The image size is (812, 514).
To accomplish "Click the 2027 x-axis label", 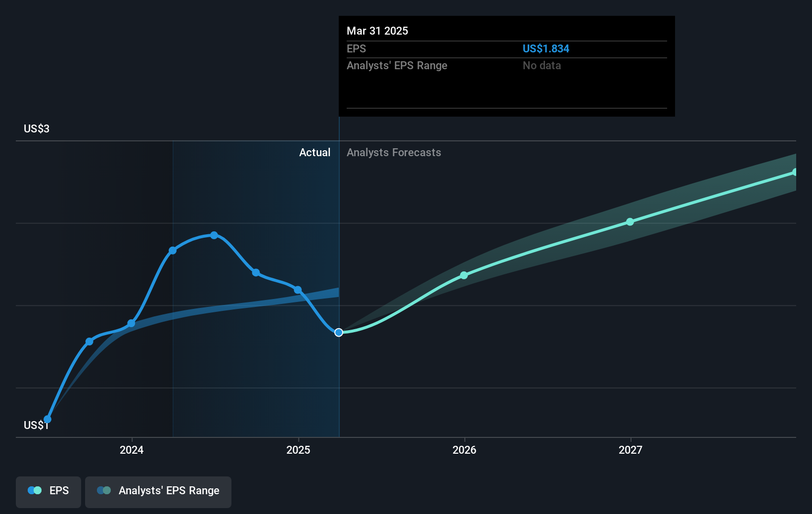I will (631, 450).
